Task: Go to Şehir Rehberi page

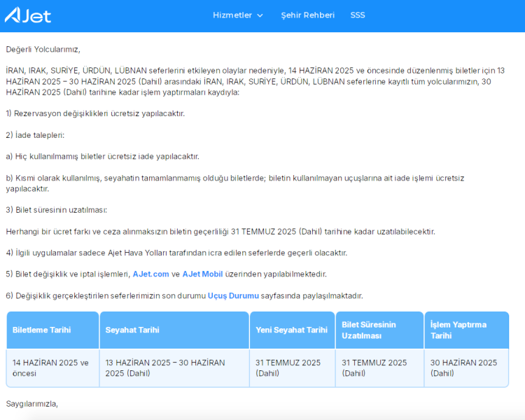Action: [x=307, y=15]
